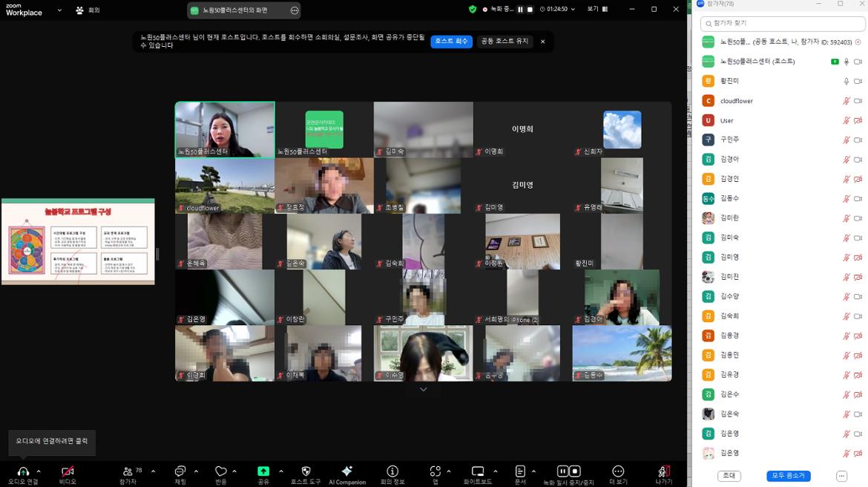This screenshot has height=487, width=868.
Task: Open the 채팅 chat panel
Action: (180, 471)
